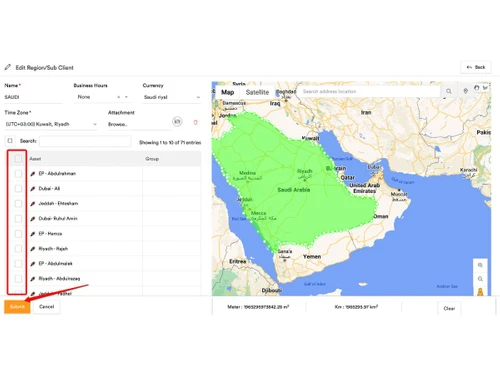Clear Business Hours selection with the x icon

click(x=119, y=97)
